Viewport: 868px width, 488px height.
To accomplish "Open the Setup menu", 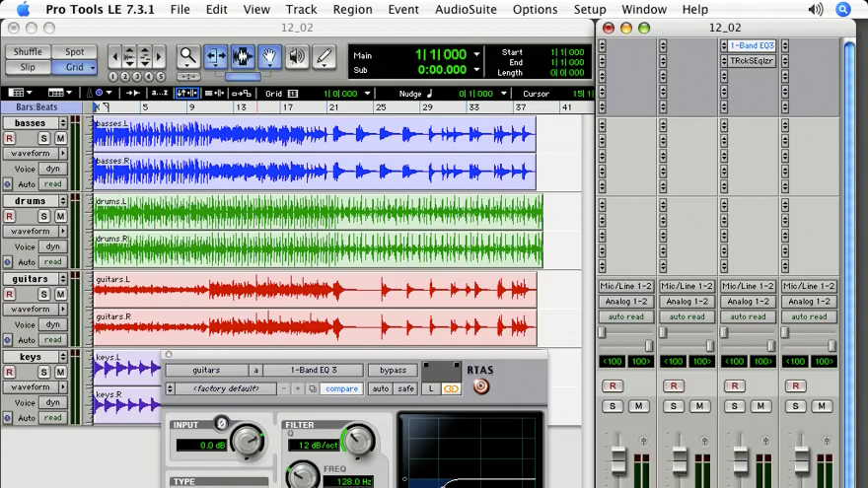I will (590, 10).
